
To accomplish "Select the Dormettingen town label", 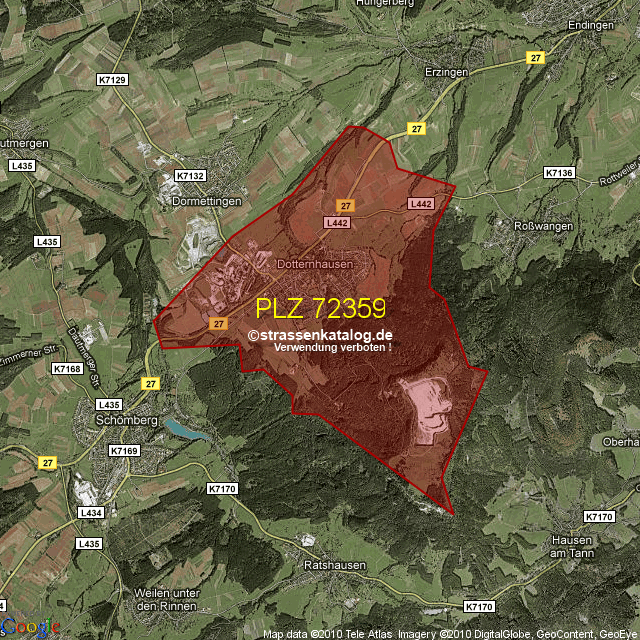I will (205, 201).
